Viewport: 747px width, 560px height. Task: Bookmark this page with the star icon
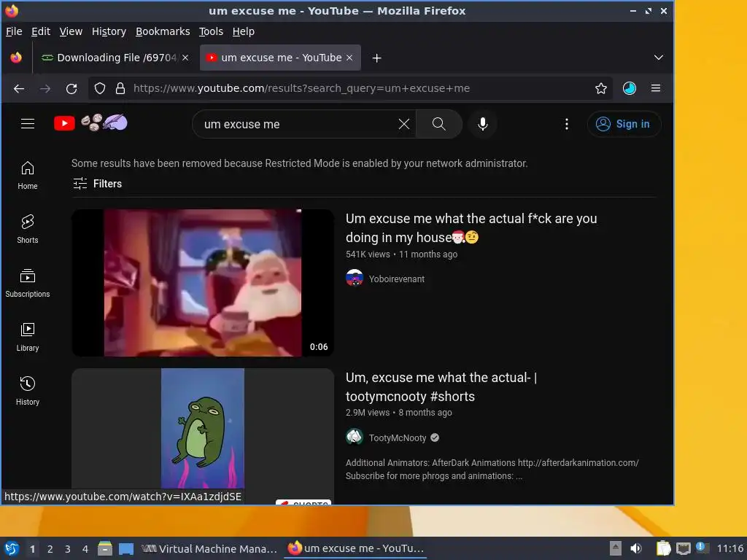(601, 88)
